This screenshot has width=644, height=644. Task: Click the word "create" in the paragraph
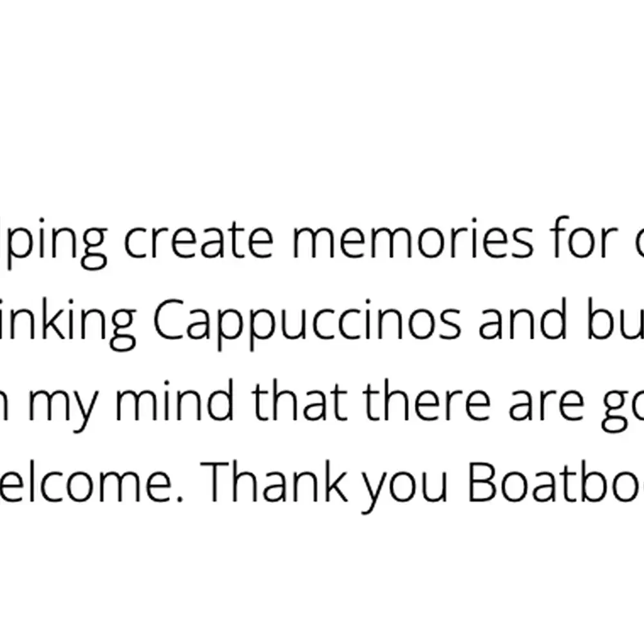[x=198, y=240]
